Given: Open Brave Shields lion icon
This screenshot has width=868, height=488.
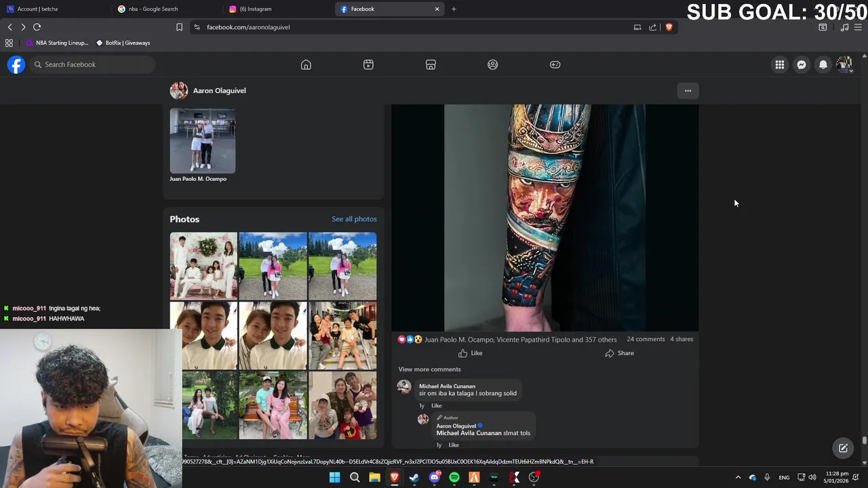Looking at the screenshot, I should click(669, 27).
